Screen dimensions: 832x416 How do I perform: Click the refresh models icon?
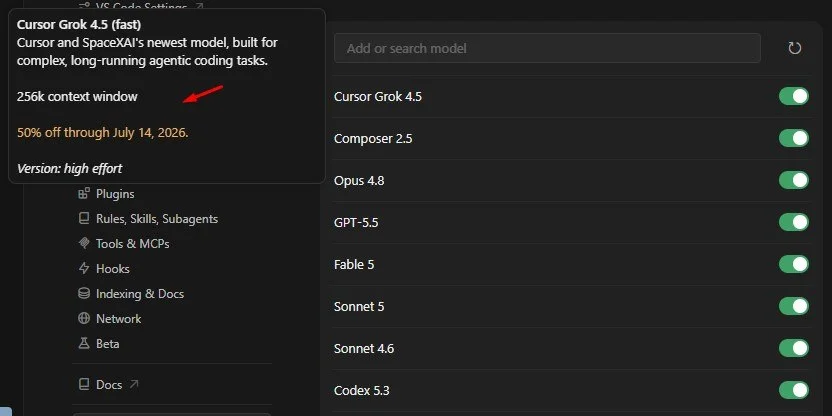click(794, 48)
